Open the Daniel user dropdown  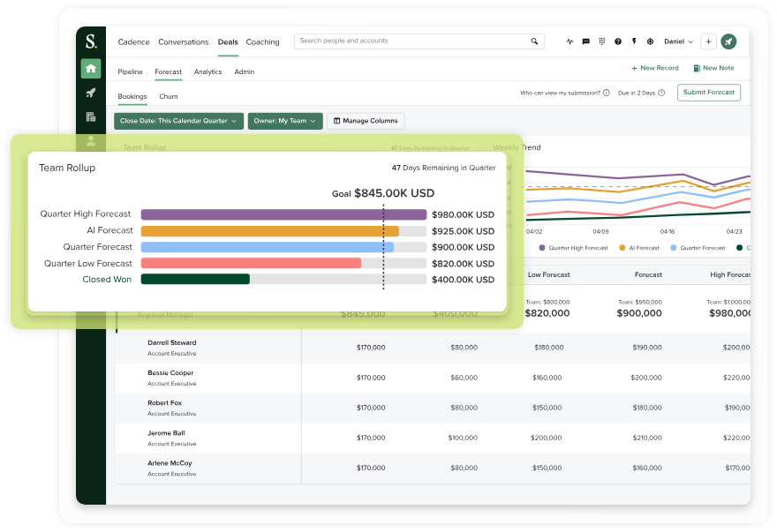point(678,41)
